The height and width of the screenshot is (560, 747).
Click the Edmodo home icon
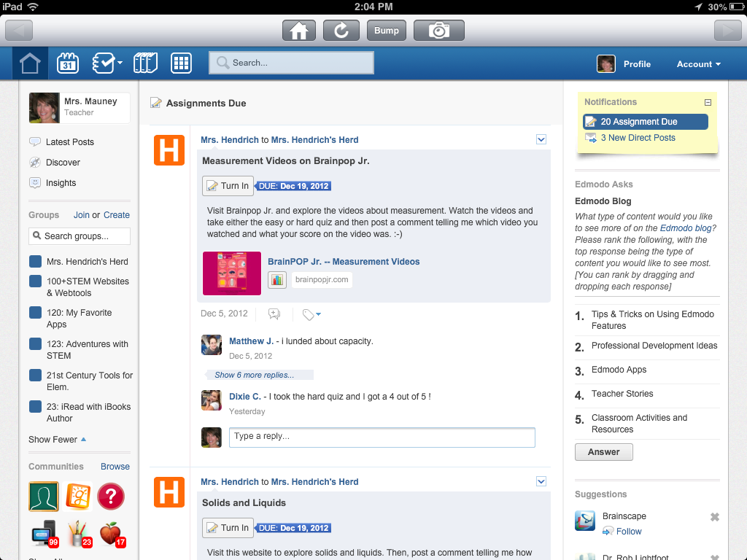(30, 63)
